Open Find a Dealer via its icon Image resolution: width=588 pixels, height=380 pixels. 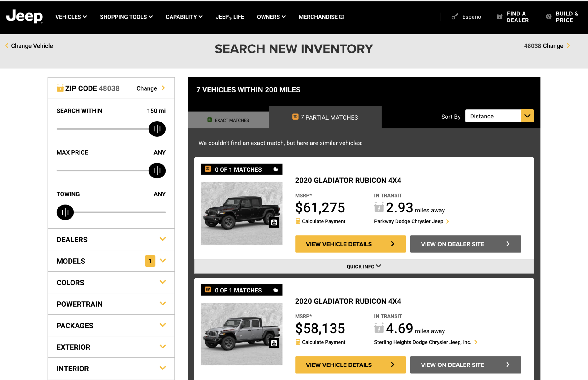499,17
